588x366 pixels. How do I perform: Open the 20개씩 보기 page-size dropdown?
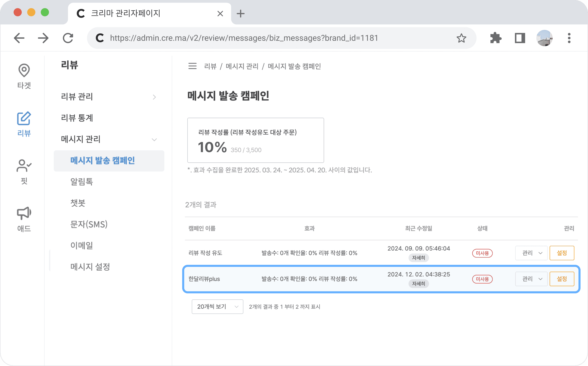(217, 307)
